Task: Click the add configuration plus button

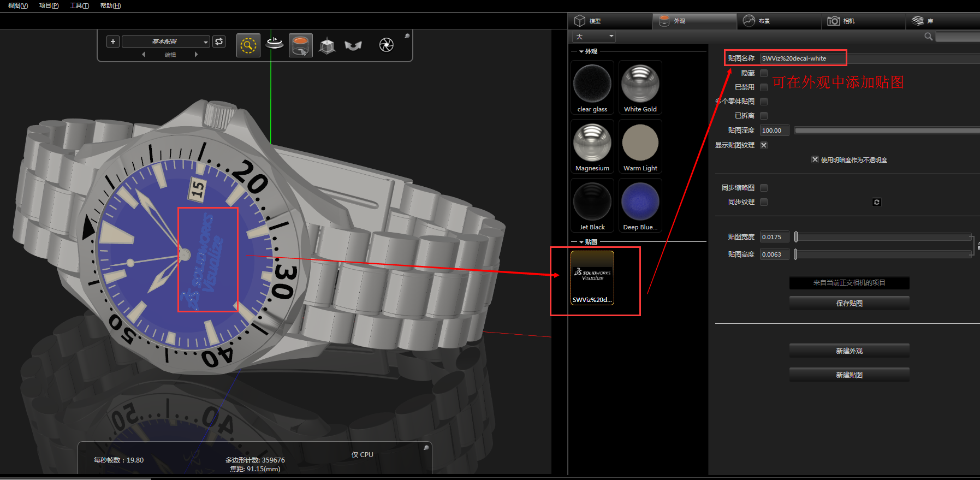Action: tap(113, 42)
